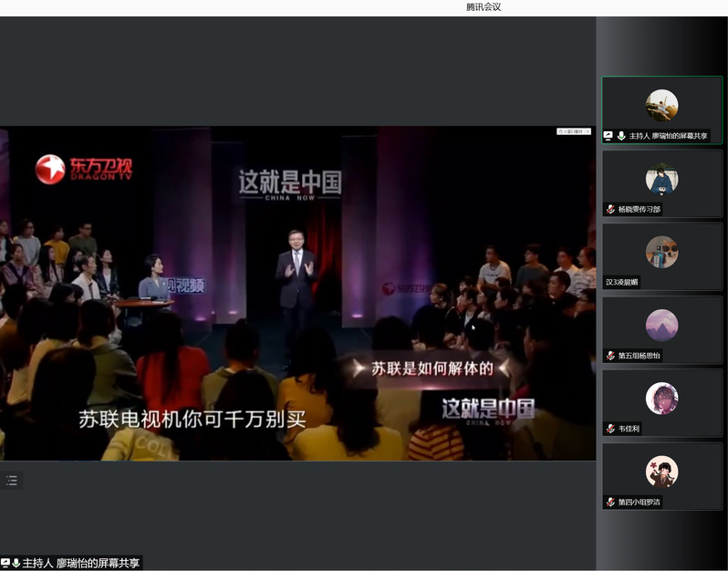Open the participant list icon below the video
Screen dimensions: 728x571
pos(12,481)
